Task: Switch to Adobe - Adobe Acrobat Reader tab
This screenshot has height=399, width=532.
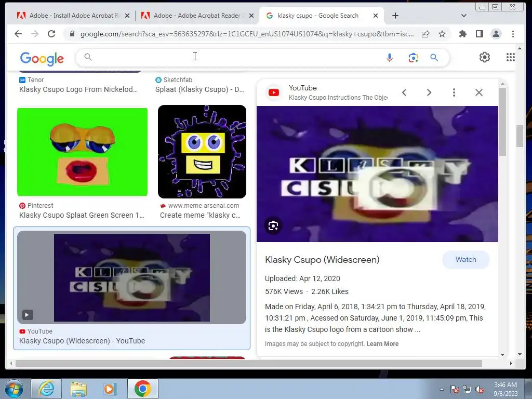Action: pos(197,16)
